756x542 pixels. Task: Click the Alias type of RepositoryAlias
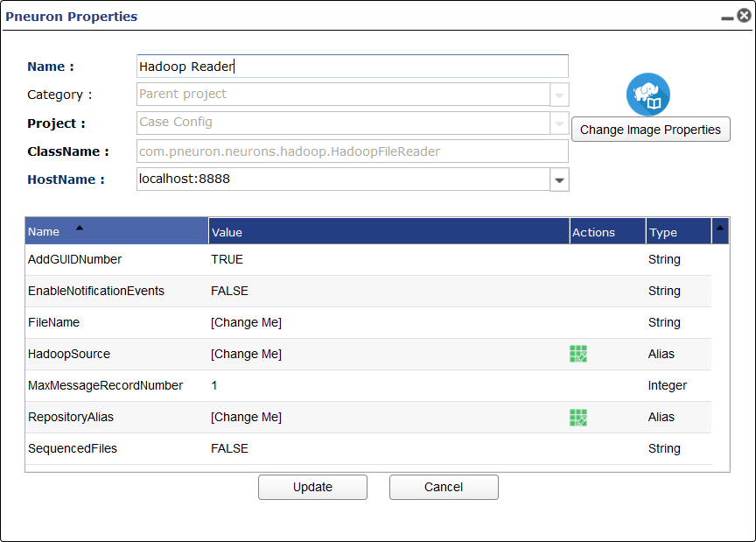tap(661, 417)
